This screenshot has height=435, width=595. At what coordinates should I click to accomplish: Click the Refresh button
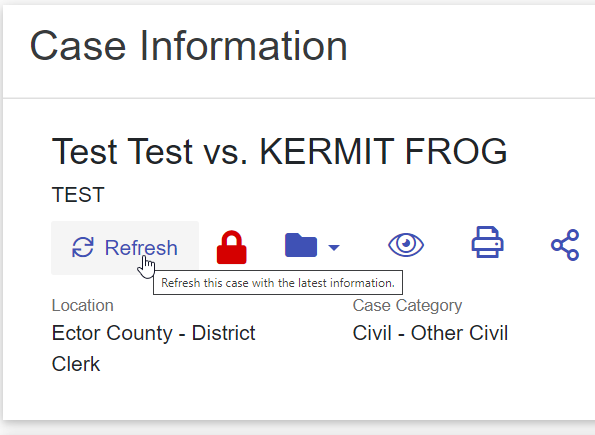pos(125,248)
